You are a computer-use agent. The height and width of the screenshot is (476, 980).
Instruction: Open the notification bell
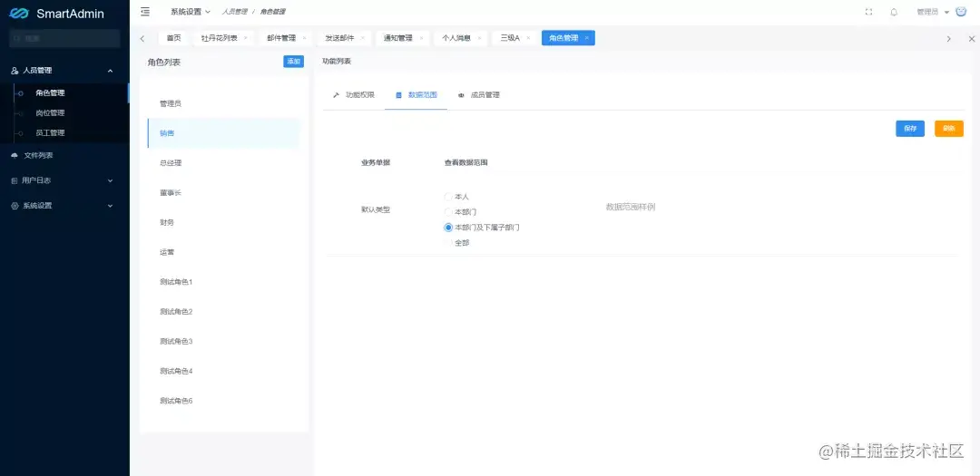coord(894,12)
